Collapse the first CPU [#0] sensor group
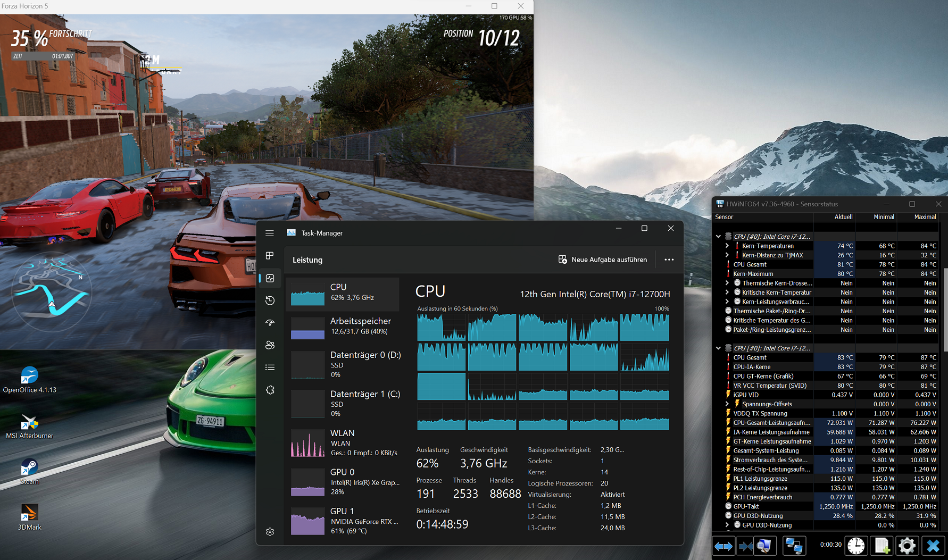Viewport: 948px width, 560px height. point(719,237)
